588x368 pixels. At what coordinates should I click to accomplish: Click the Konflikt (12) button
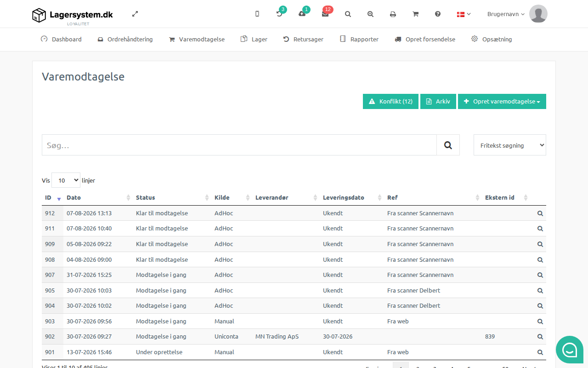pyautogui.click(x=390, y=102)
